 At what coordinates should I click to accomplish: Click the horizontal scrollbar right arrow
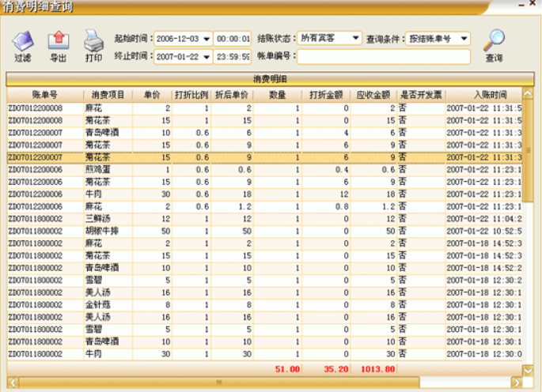tap(516, 383)
